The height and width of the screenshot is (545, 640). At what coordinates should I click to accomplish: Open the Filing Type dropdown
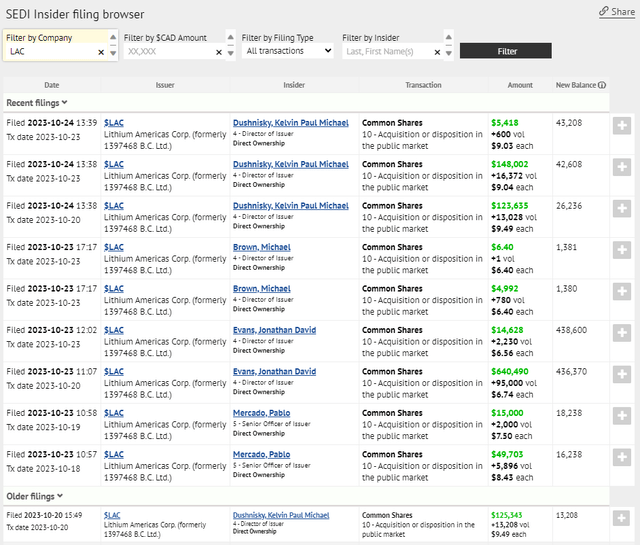point(288,50)
